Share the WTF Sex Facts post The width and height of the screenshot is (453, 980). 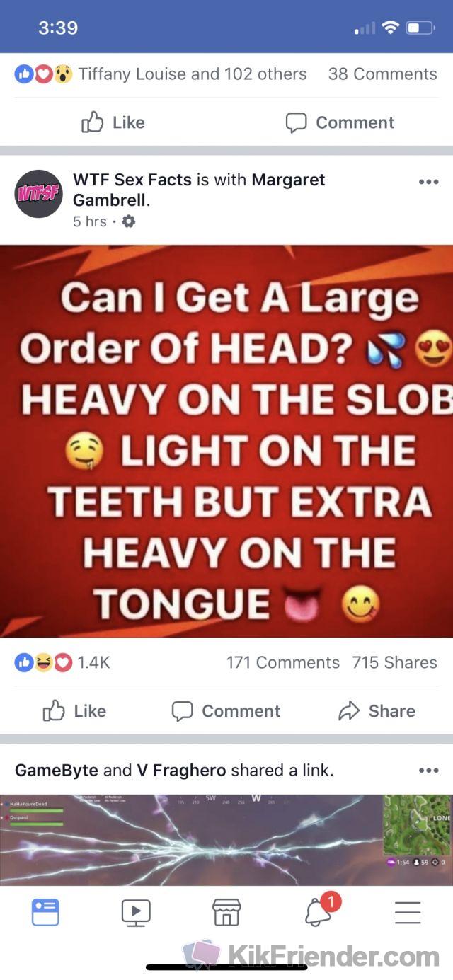pyautogui.click(x=377, y=711)
